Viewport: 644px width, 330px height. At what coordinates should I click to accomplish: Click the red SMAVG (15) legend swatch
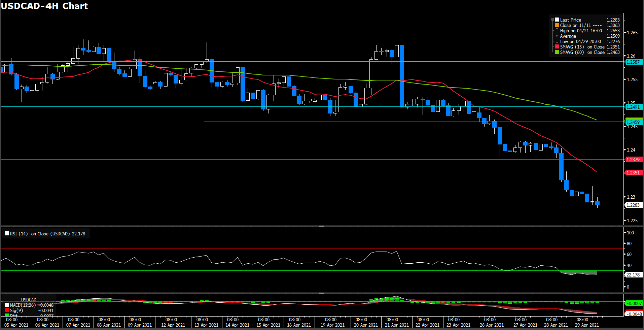(557, 47)
